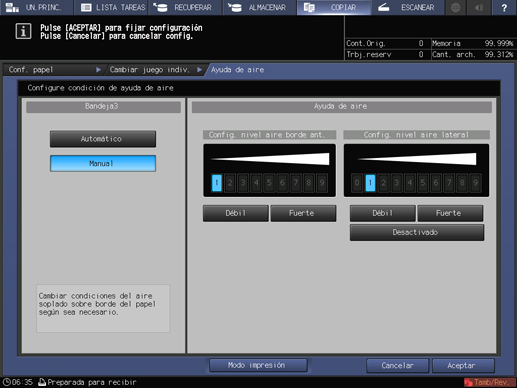Viewport: 517px width, 388px height.
Task: Click Aceptar to confirm settings
Action: pyautogui.click(x=463, y=366)
